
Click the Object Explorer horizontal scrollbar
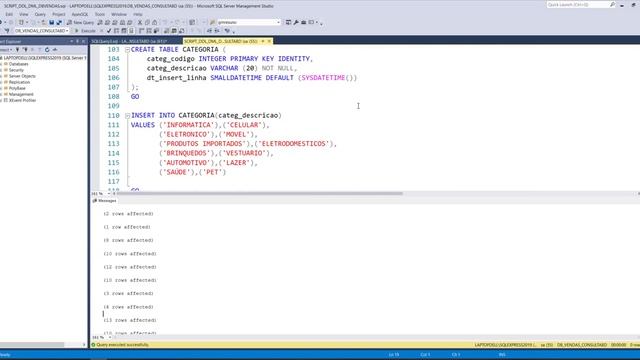(x=32, y=345)
